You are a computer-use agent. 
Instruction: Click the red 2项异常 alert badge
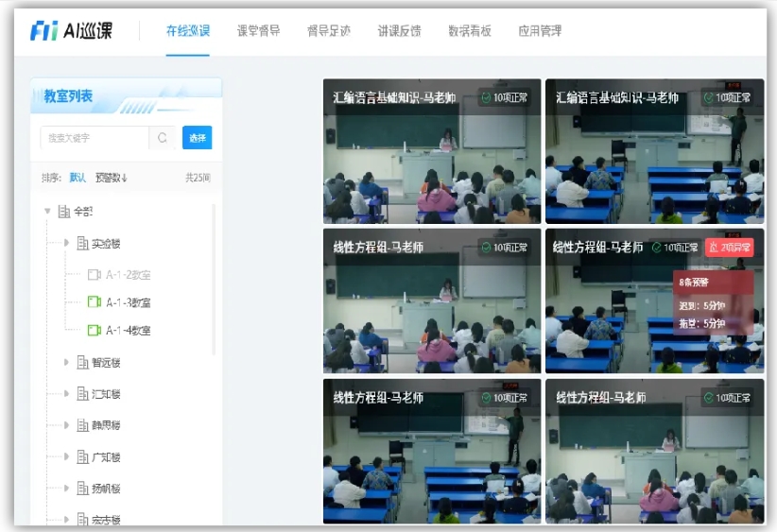click(729, 248)
